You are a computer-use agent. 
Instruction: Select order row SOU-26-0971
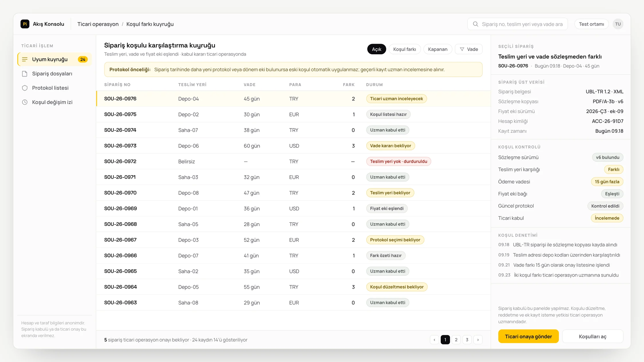coord(293,177)
